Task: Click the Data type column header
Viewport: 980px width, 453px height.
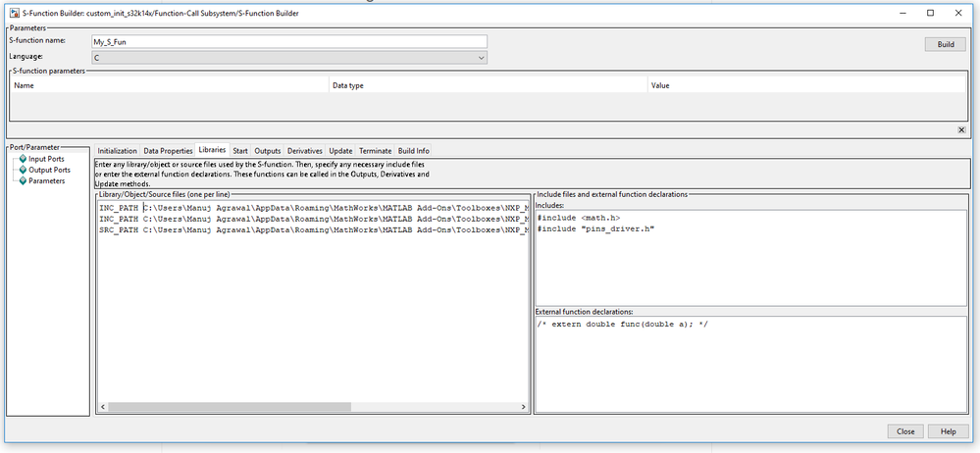Action: [489, 85]
